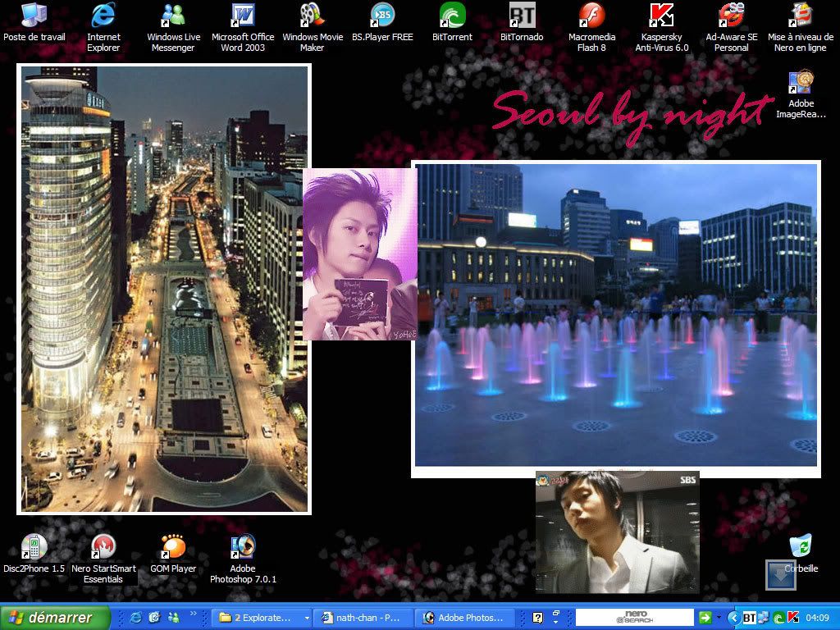Click the Windows Movie Maker icon

click(313, 27)
